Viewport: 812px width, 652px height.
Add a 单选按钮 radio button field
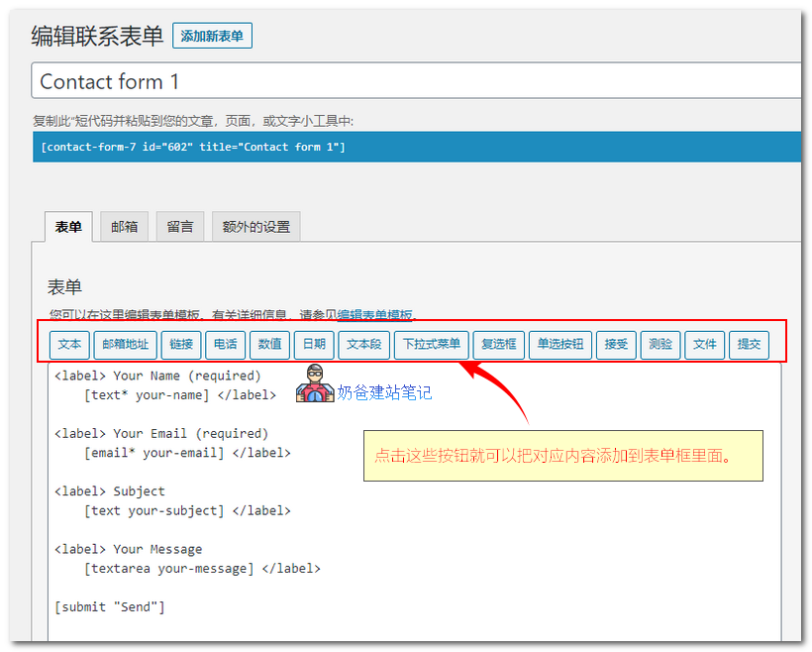(x=559, y=345)
